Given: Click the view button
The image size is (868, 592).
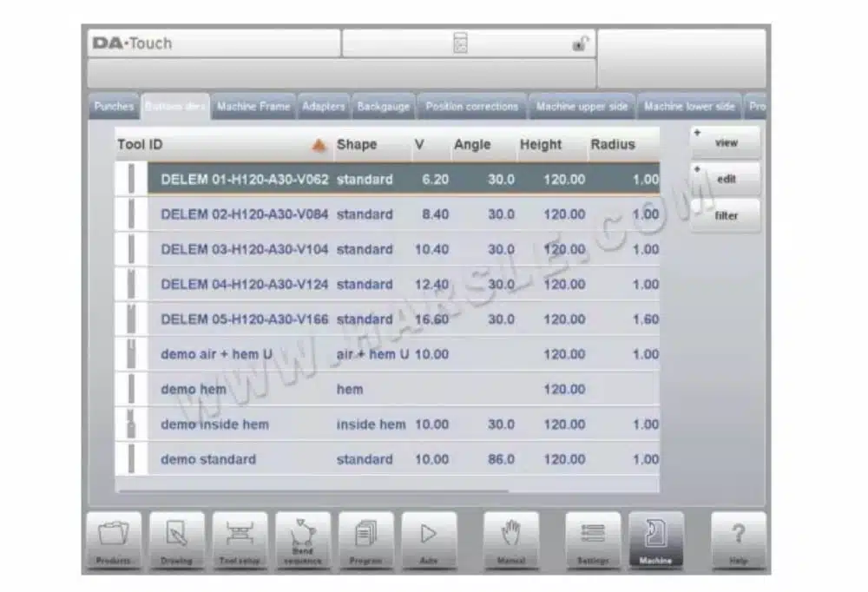Looking at the screenshot, I should (726, 143).
